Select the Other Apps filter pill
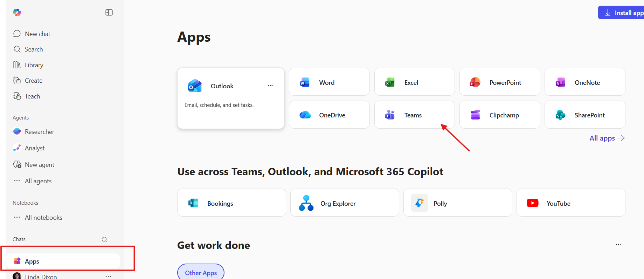The width and height of the screenshot is (644, 279). (x=201, y=273)
